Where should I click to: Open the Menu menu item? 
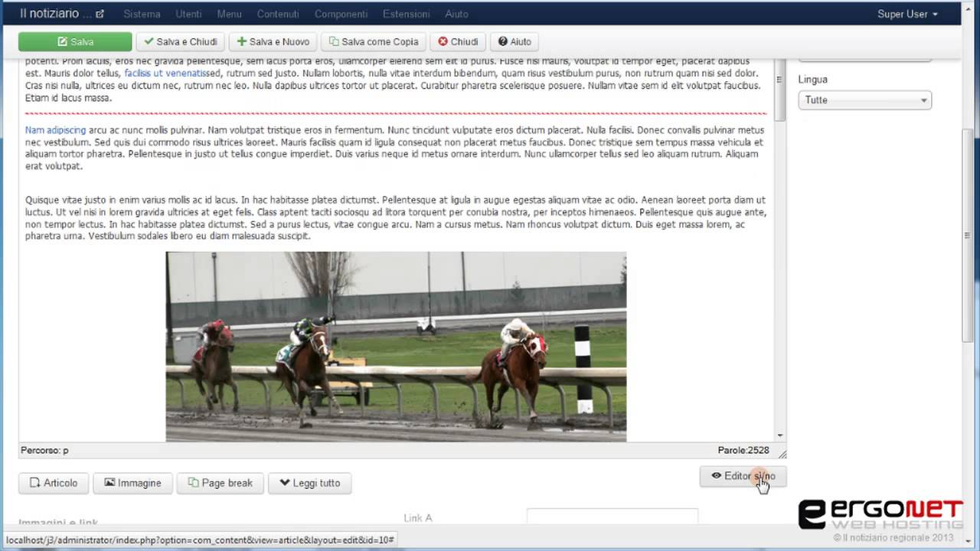click(x=229, y=14)
